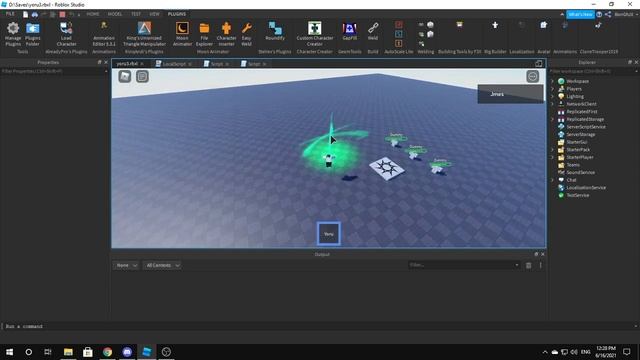Select SoundService in Explorer
The image size is (640, 360).
[580, 172]
